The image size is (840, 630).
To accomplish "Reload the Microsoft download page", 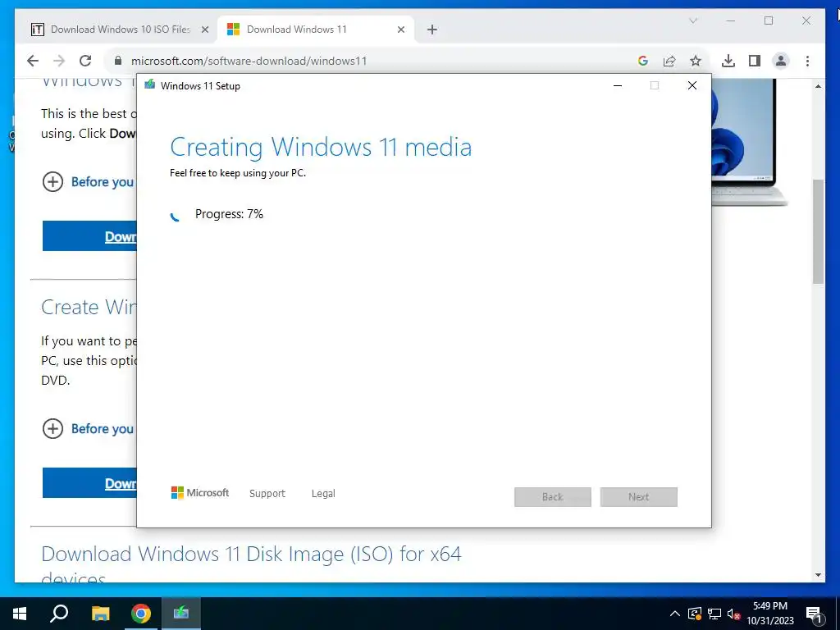I will point(85,61).
